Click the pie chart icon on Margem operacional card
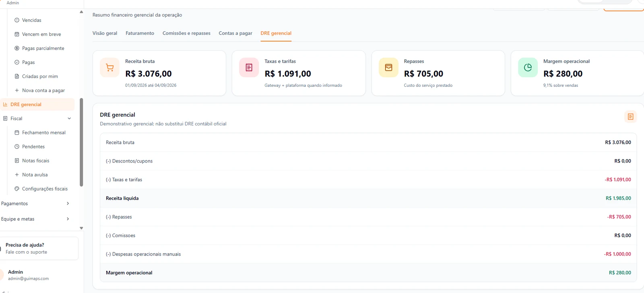644x293 pixels. coord(528,68)
